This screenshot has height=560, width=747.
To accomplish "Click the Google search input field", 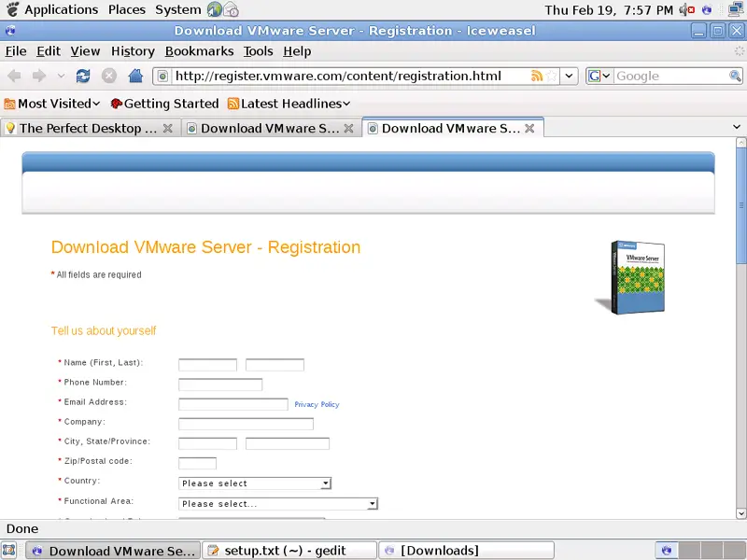I will pyautogui.click(x=671, y=76).
